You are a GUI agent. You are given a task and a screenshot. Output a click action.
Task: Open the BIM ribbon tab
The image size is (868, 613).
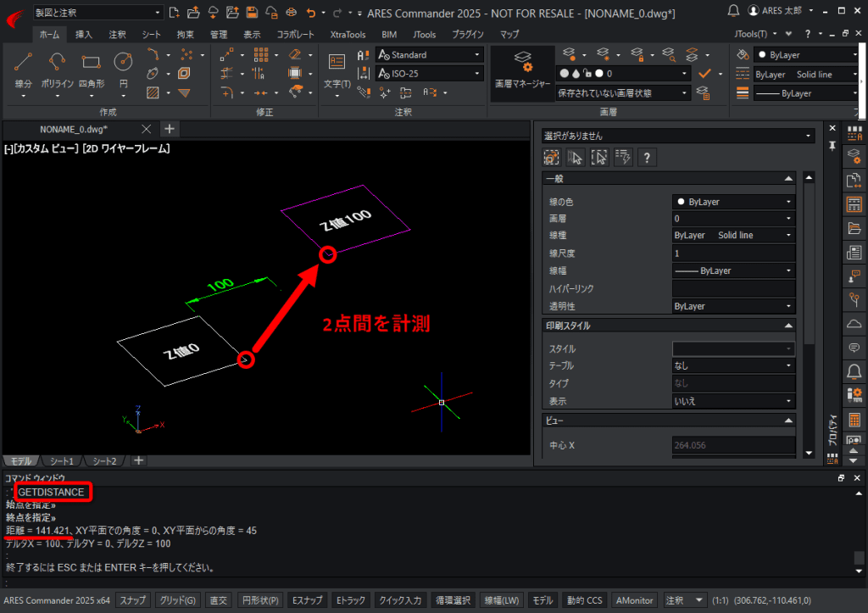pyautogui.click(x=388, y=34)
